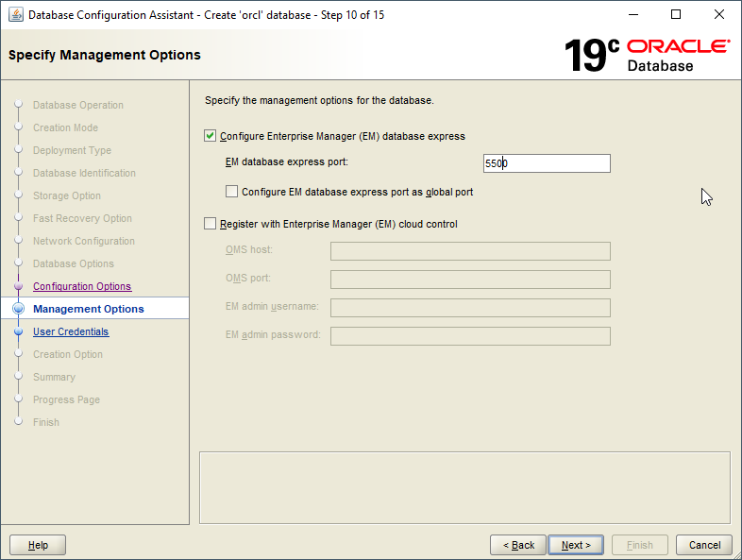This screenshot has width=742, height=560.
Task: Click the User Credentials step bullet
Action: point(18,331)
